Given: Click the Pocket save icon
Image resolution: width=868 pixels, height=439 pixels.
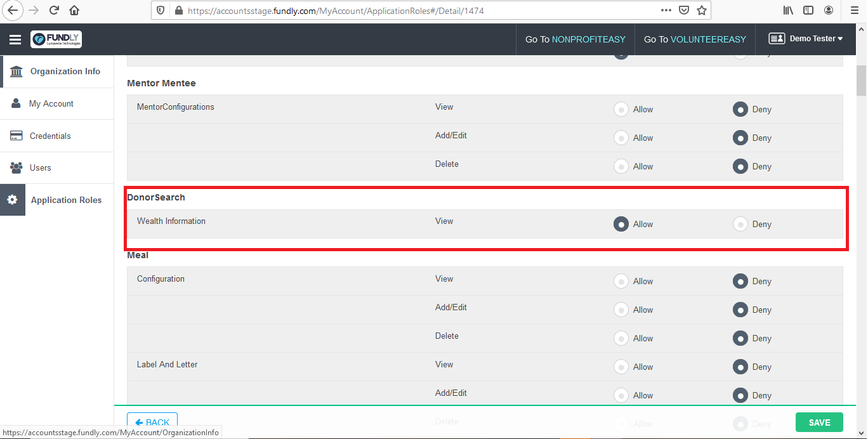Looking at the screenshot, I should pyautogui.click(x=684, y=10).
